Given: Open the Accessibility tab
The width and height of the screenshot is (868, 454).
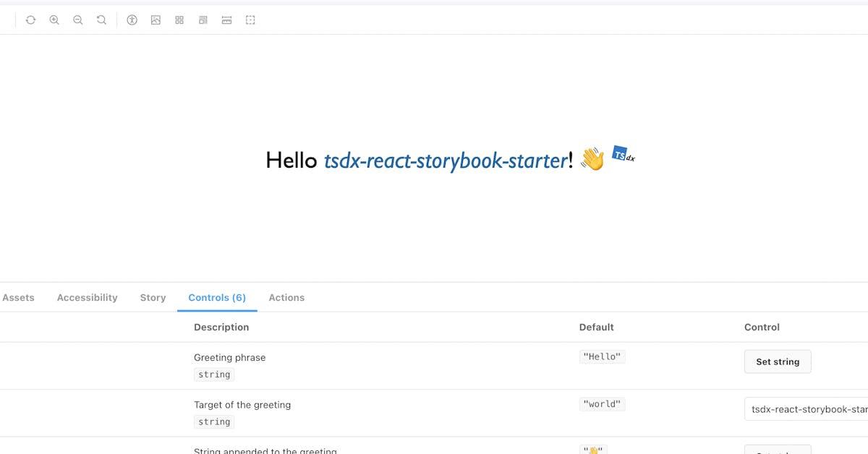Looking at the screenshot, I should coord(87,298).
